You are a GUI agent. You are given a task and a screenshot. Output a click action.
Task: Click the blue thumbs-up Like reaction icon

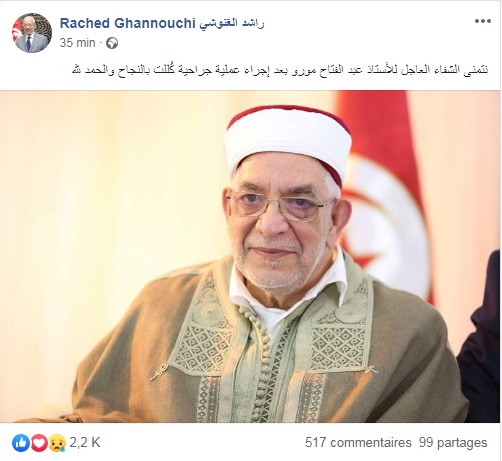pos(21,443)
